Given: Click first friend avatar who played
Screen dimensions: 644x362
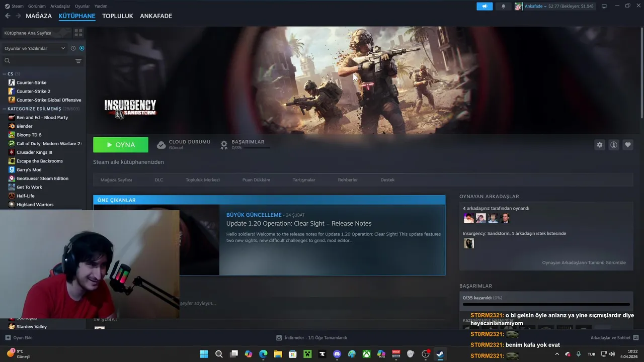Looking at the screenshot, I should tap(469, 218).
